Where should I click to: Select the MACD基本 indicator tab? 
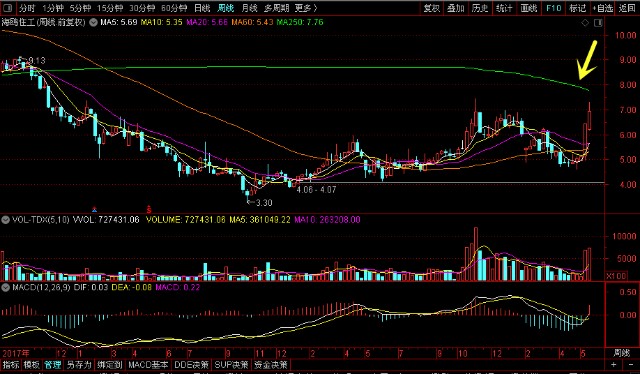pyautogui.click(x=148, y=365)
